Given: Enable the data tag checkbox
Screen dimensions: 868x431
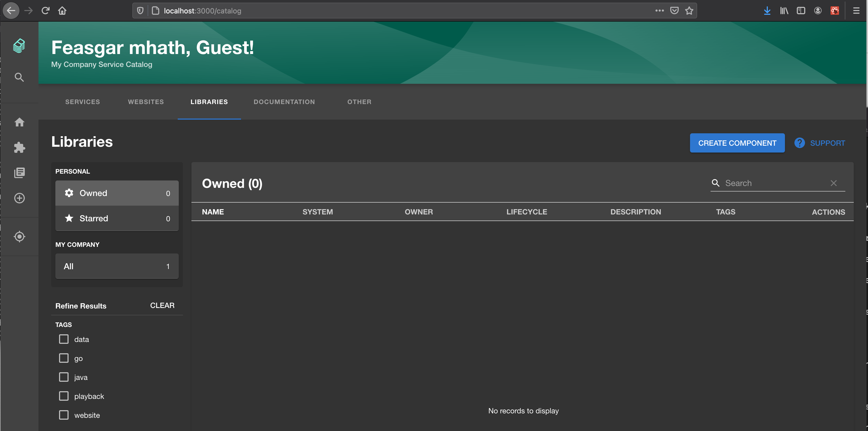Looking at the screenshot, I should coord(64,339).
